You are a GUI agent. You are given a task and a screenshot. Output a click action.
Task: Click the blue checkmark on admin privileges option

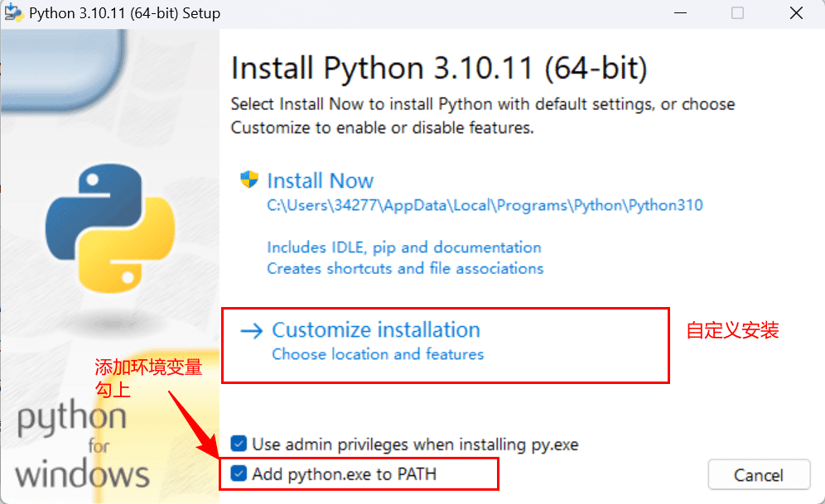(240, 444)
